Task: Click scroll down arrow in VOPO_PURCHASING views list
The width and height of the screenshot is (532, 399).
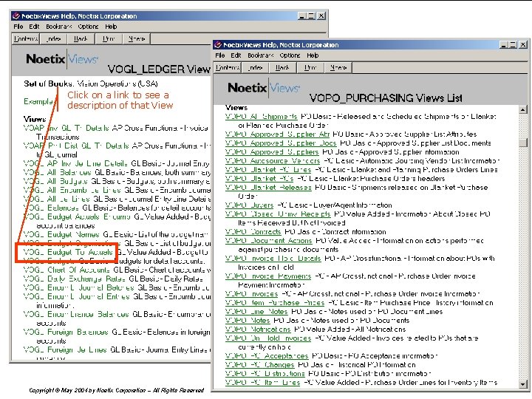Action: coord(523,384)
